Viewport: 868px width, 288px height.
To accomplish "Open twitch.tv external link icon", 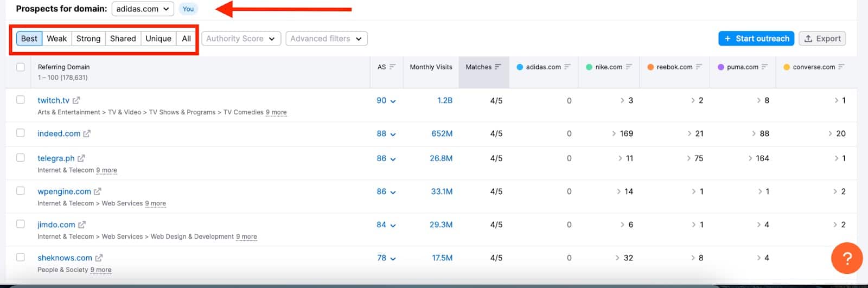I will 76,100.
